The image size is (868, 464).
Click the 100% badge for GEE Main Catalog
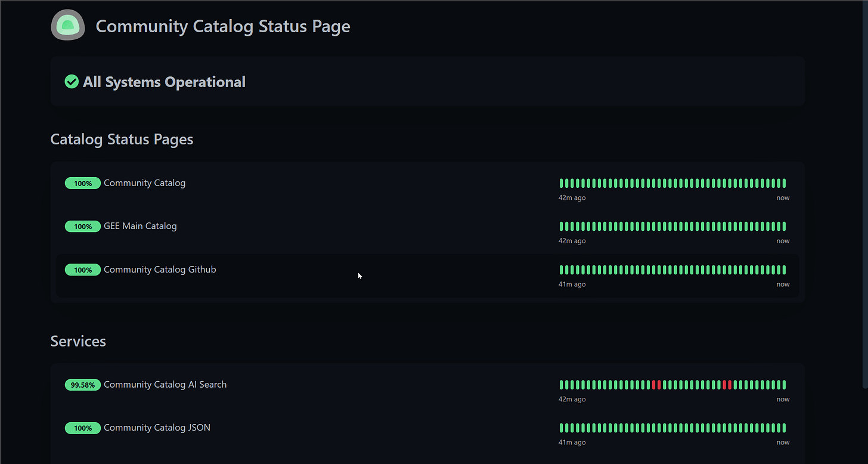(83, 227)
